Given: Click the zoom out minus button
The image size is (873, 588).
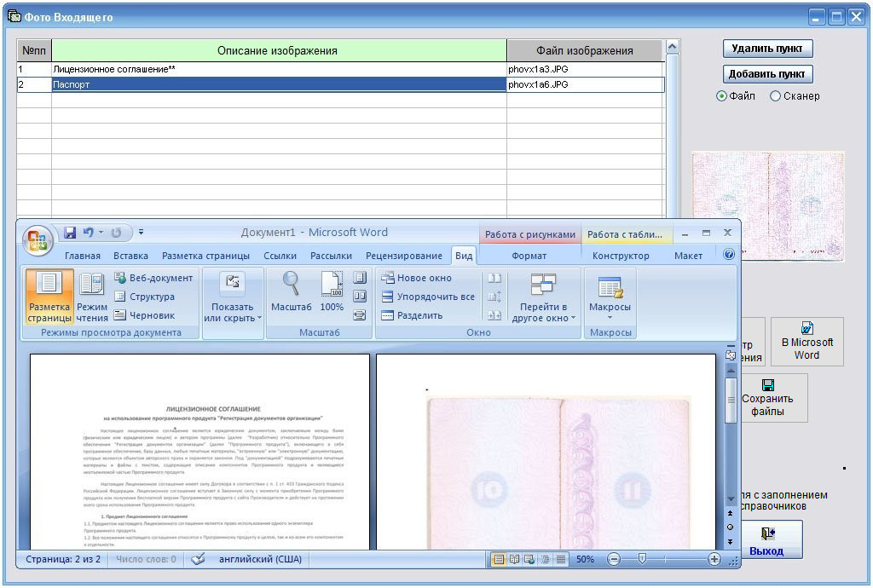Looking at the screenshot, I should (x=613, y=560).
